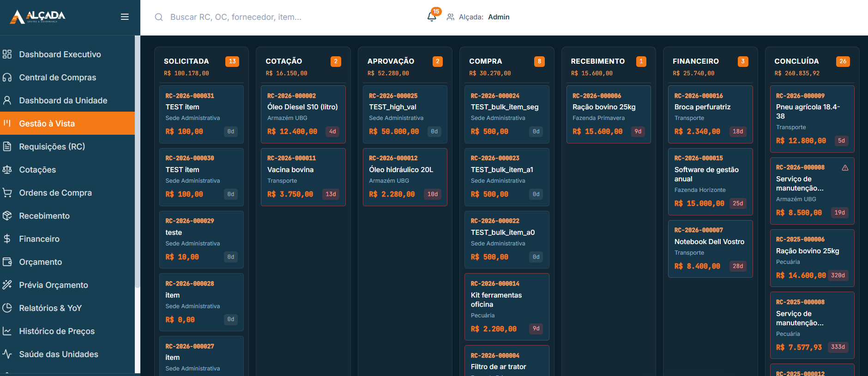Viewport: 868px width, 376px height.
Task: Click the Ordens de Compra cart icon
Action: [x=7, y=193]
